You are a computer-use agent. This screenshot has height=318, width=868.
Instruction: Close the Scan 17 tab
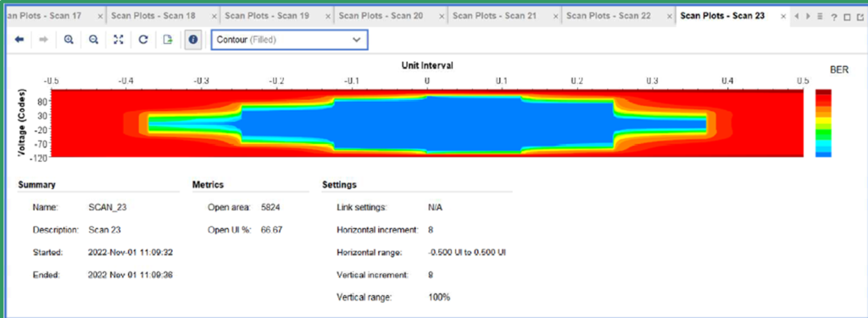(x=100, y=17)
